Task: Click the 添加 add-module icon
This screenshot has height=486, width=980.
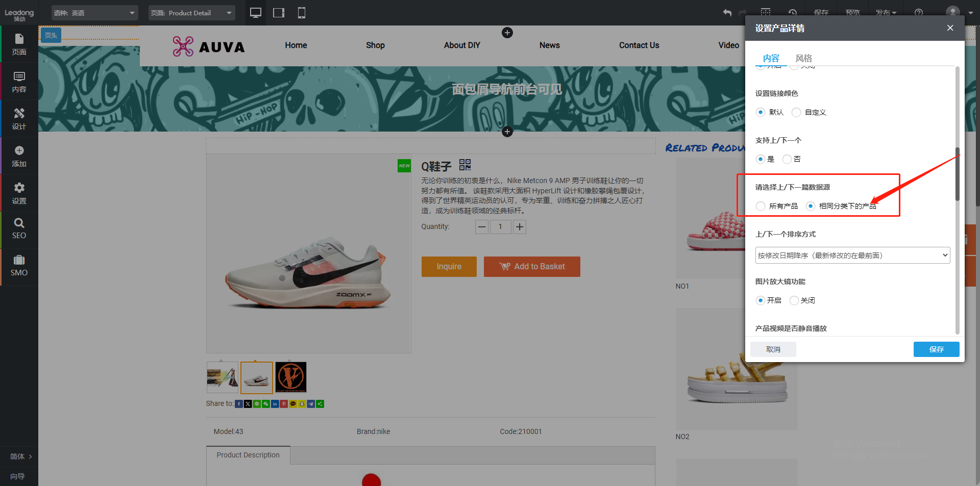Action: (19, 156)
